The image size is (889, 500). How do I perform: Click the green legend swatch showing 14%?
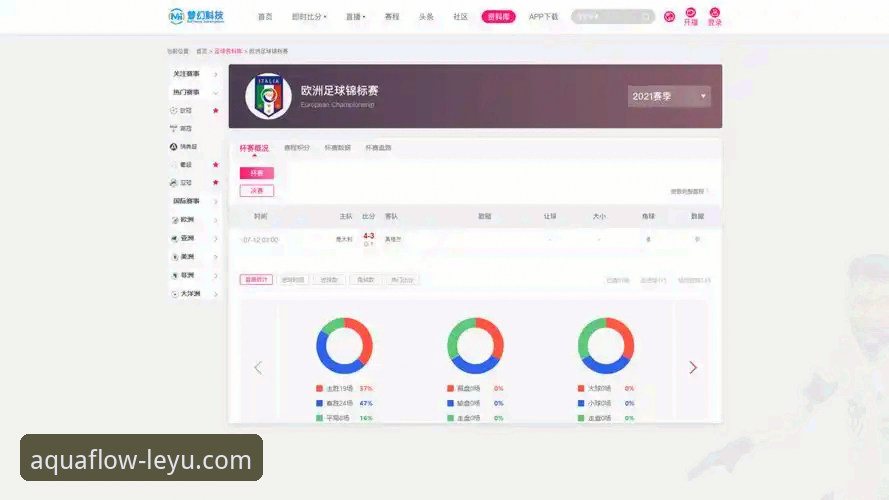coord(319,418)
